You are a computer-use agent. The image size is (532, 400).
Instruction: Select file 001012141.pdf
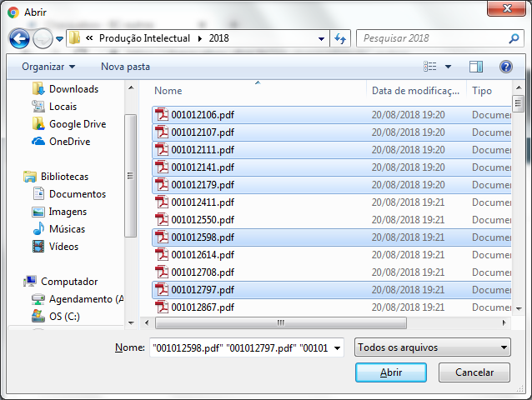pos(332,167)
